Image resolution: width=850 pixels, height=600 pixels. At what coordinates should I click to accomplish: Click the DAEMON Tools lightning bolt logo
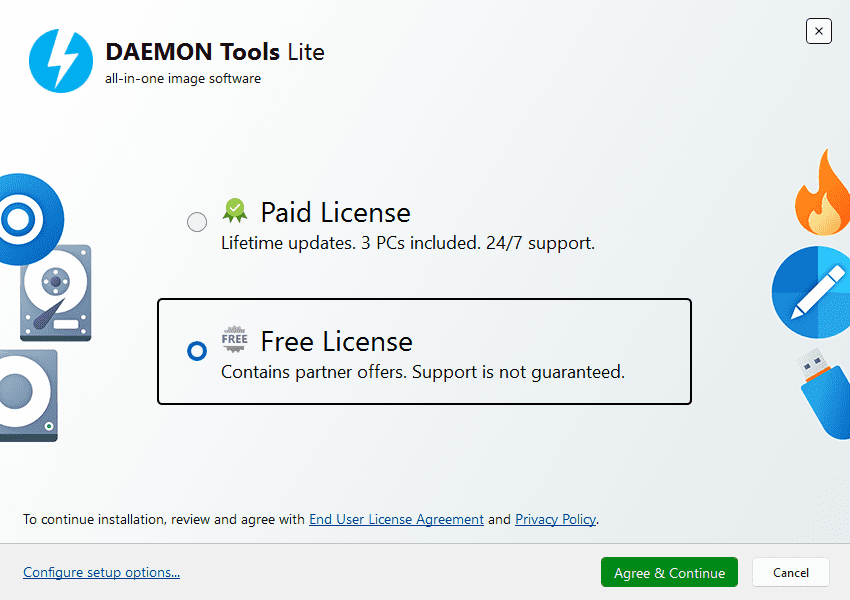[x=61, y=60]
